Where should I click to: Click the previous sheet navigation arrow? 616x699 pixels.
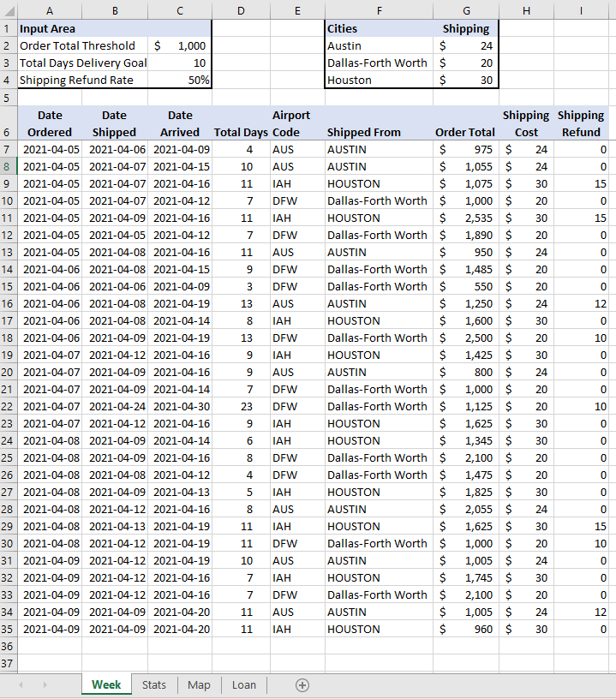tap(21, 684)
